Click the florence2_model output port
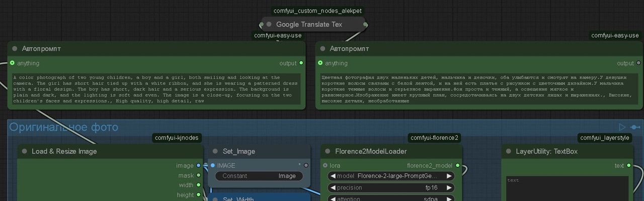The image size is (644, 201). (457, 165)
